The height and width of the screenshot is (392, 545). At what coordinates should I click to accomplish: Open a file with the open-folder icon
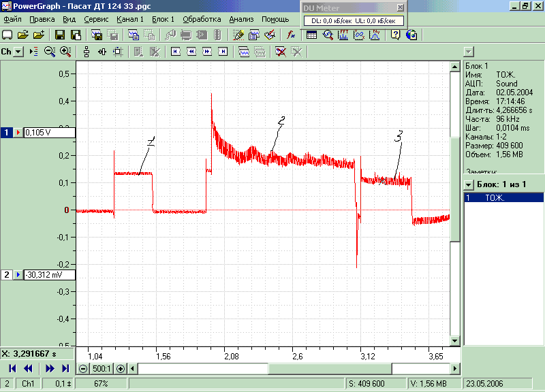coord(23,35)
